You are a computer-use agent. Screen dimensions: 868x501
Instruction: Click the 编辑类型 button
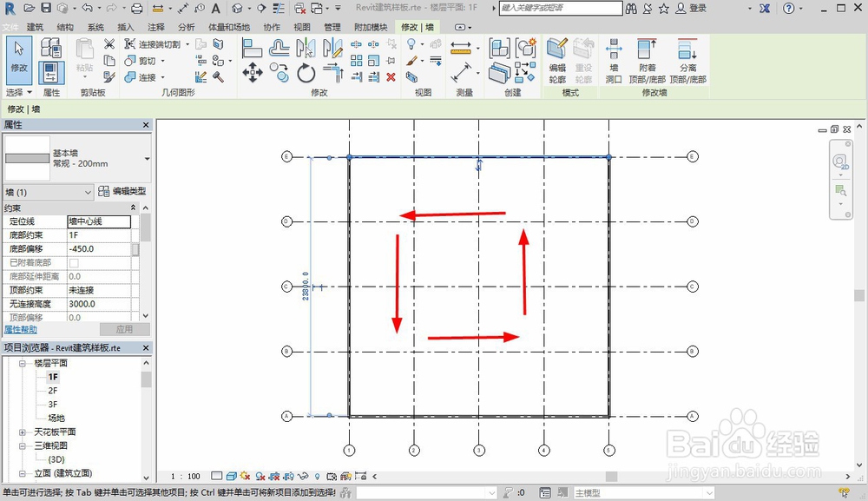tap(122, 191)
